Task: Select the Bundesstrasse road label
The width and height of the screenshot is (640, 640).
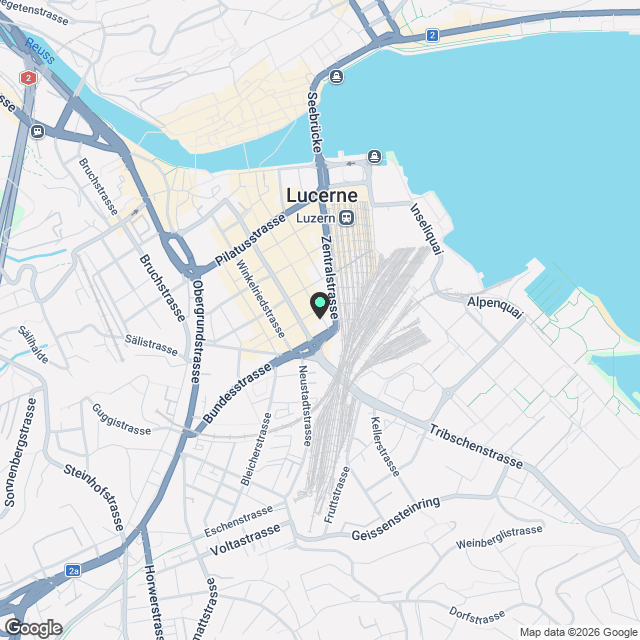Action: tap(237, 393)
